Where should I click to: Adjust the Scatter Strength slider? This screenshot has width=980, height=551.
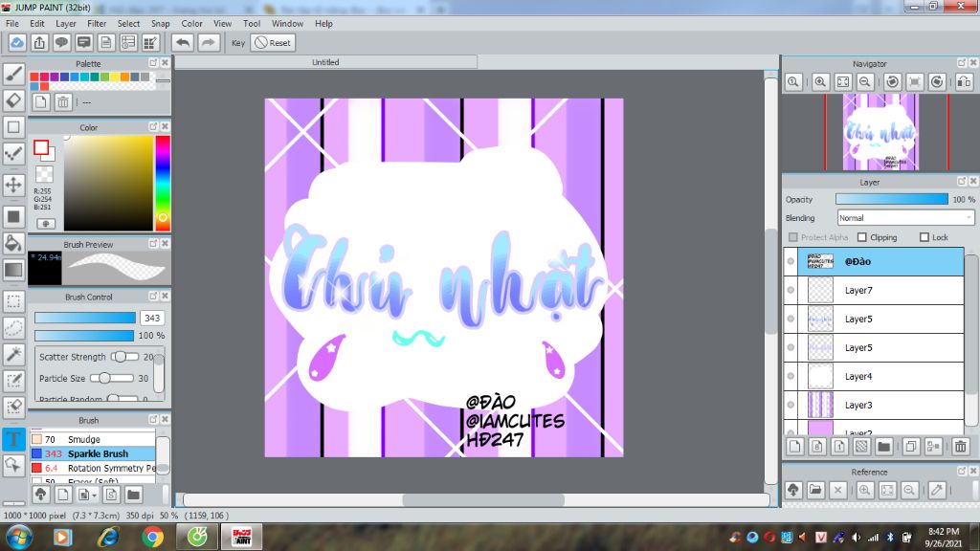click(x=124, y=357)
